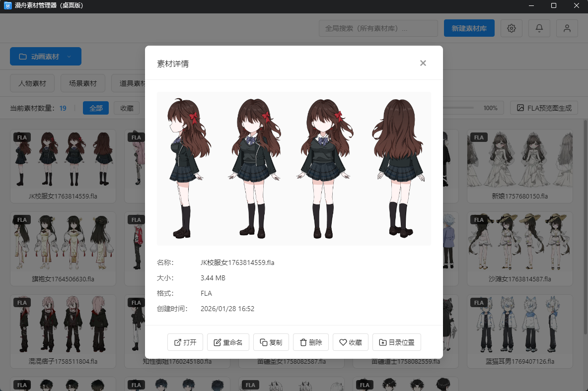Open the notifications bell

[539, 28]
